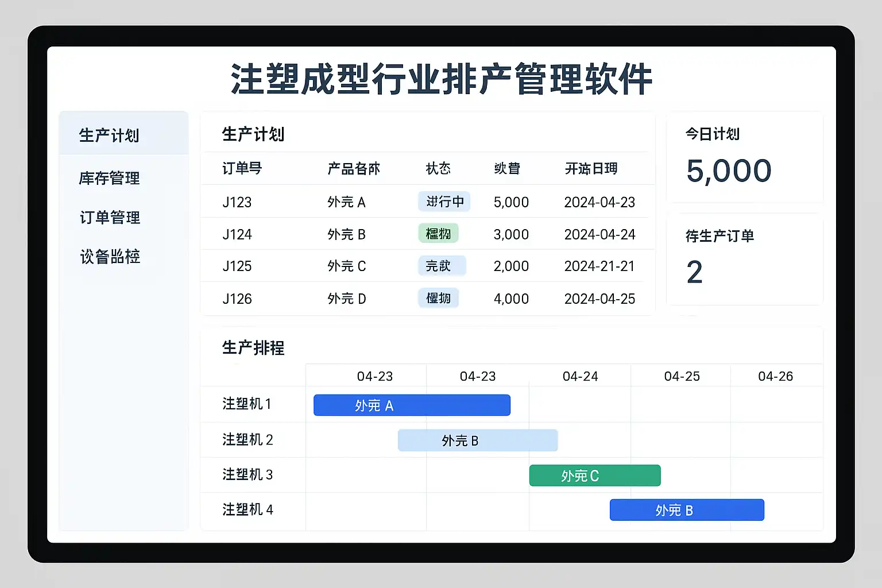Select order J124 in the table
The width and height of the screenshot is (882, 588).
[x=237, y=234]
